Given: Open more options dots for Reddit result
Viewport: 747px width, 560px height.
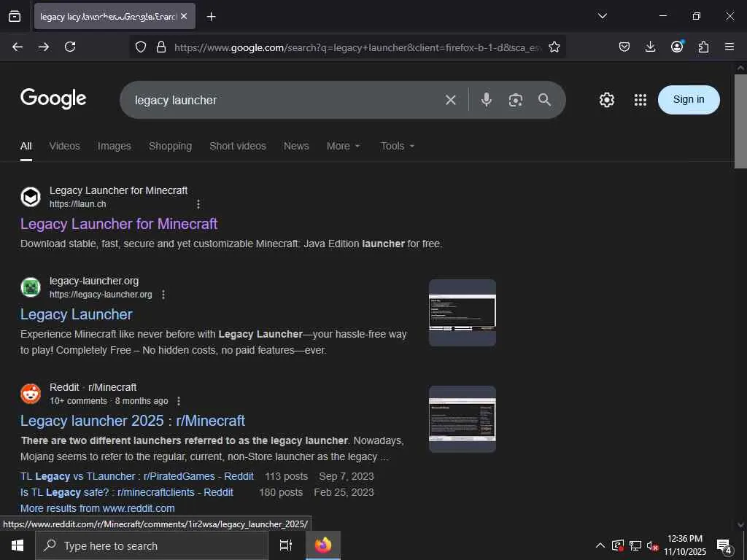Looking at the screenshot, I should tap(179, 402).
